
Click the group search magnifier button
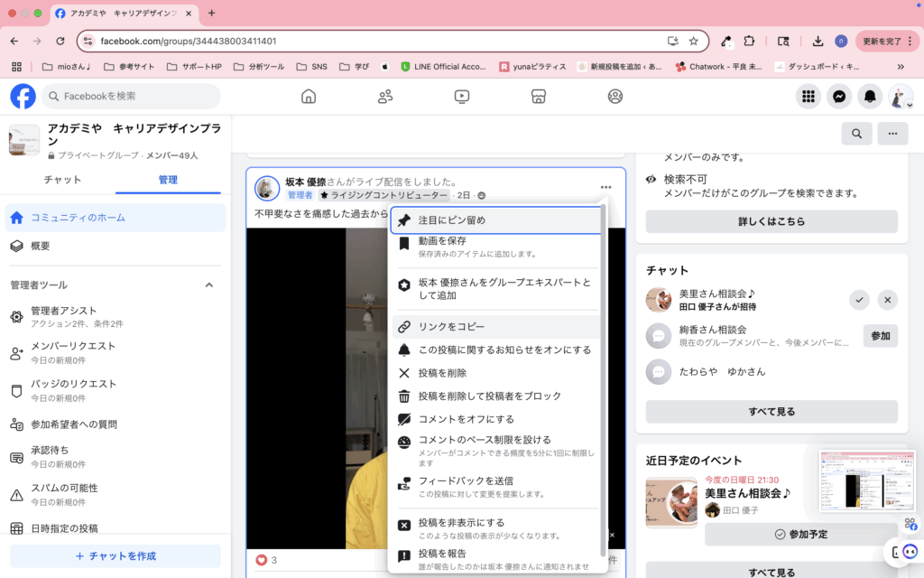[856, 134]
